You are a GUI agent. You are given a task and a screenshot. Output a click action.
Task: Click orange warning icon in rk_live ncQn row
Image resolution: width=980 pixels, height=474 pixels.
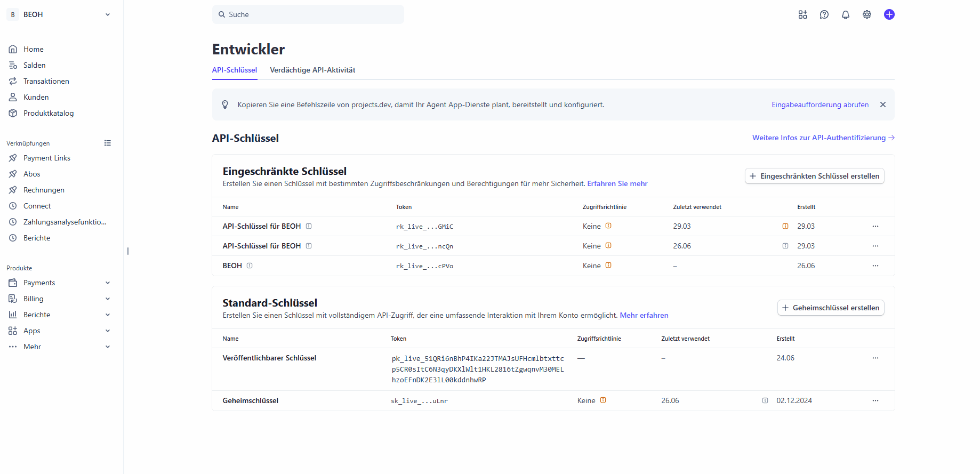pos(608,245)
